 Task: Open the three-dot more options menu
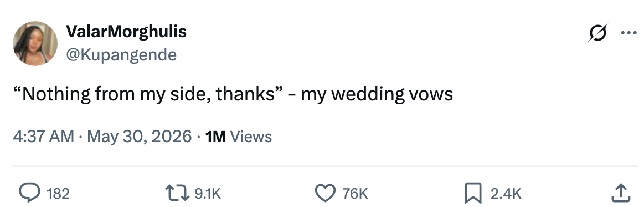click(x=628, y=33)
